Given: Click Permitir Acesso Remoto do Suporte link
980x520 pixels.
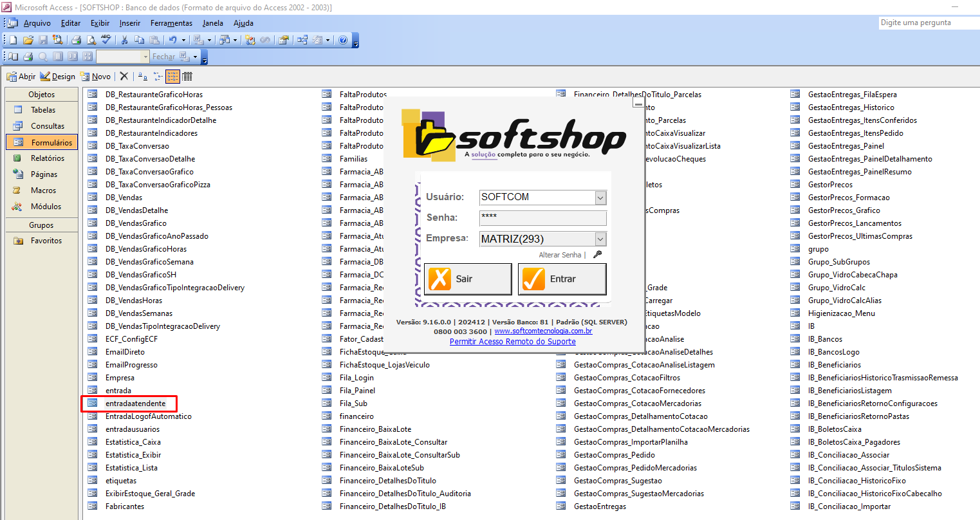Looking at the screenshot, I should (x=512, y=342).
